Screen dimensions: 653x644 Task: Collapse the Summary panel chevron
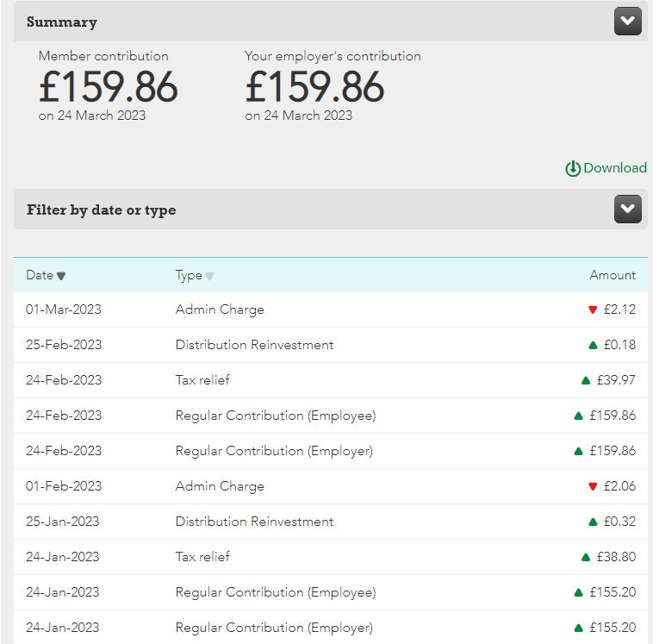click(x=627, y=22)
